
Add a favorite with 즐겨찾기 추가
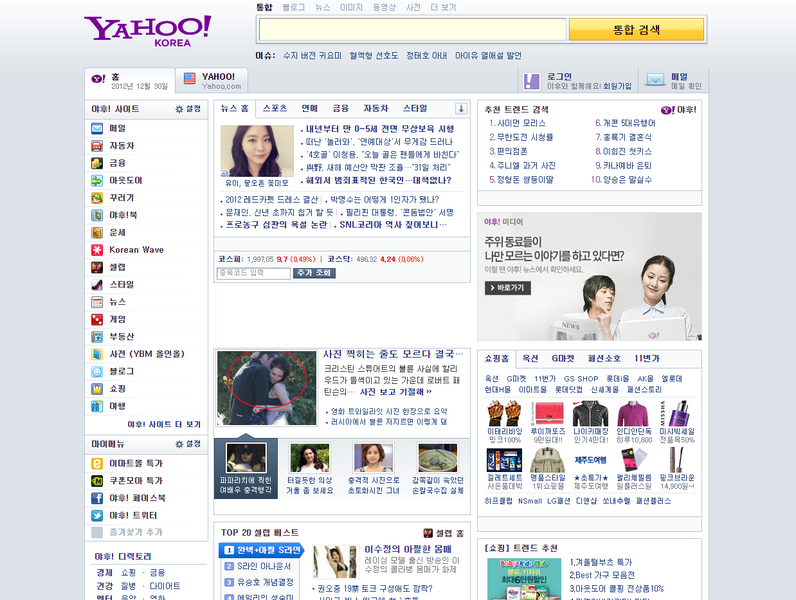tap(136, 532)
